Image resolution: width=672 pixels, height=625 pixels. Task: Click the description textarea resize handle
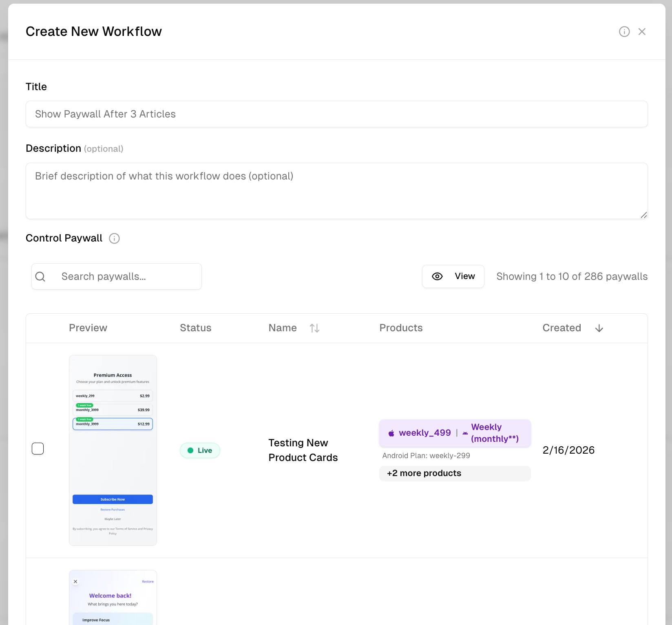(x=643, y=215)
